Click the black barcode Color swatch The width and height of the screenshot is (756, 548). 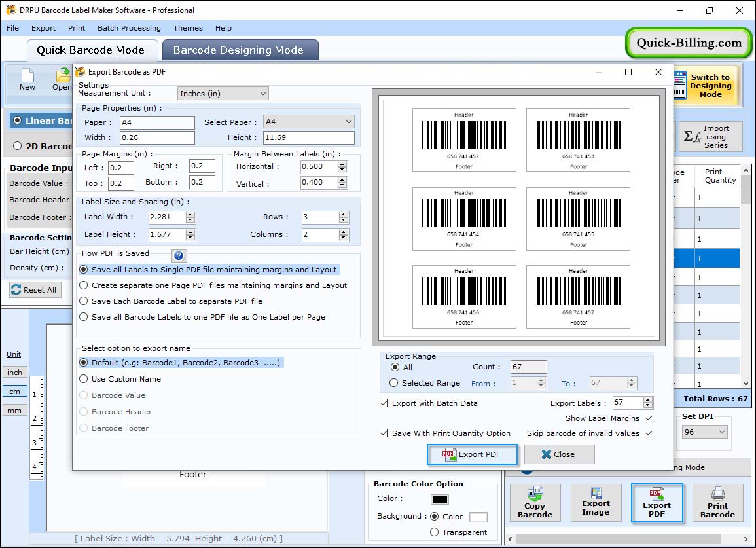(x=440, y=500)
